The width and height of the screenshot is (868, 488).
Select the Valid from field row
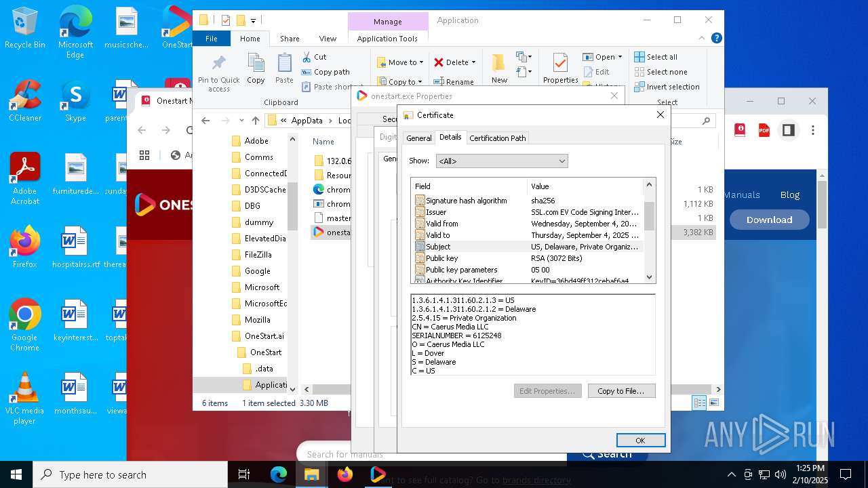[528, 224]
